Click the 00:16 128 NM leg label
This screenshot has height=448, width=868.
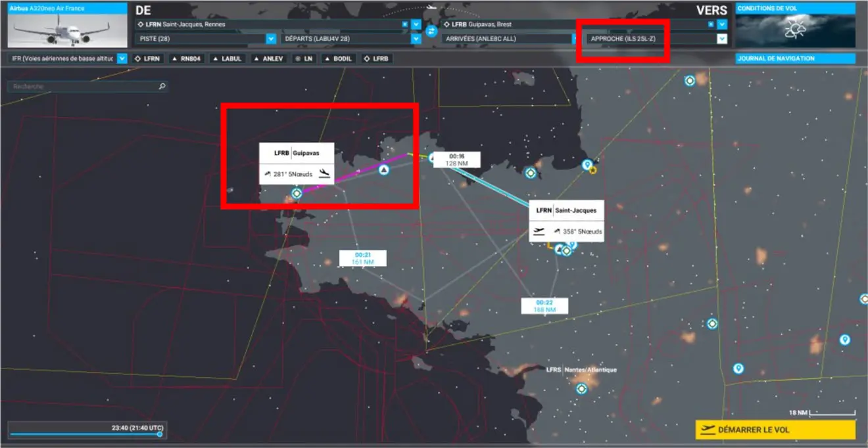coord(456,160)
